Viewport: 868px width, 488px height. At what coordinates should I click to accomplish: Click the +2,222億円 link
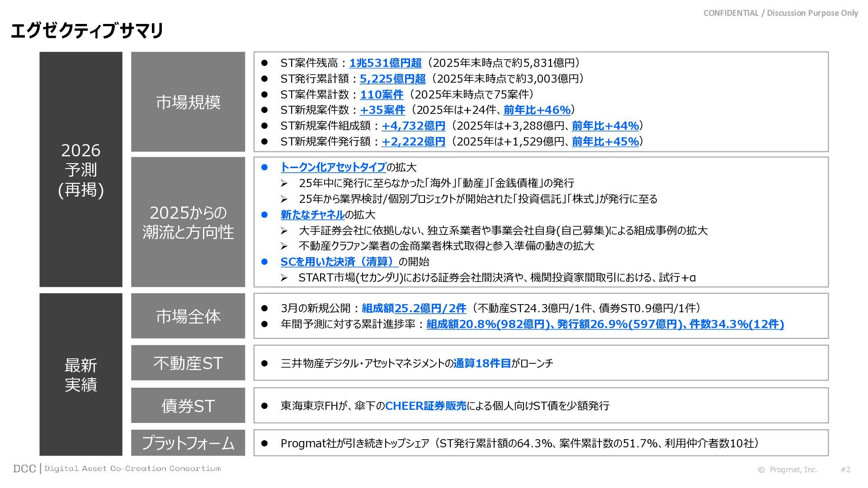[x=413, y=141]
